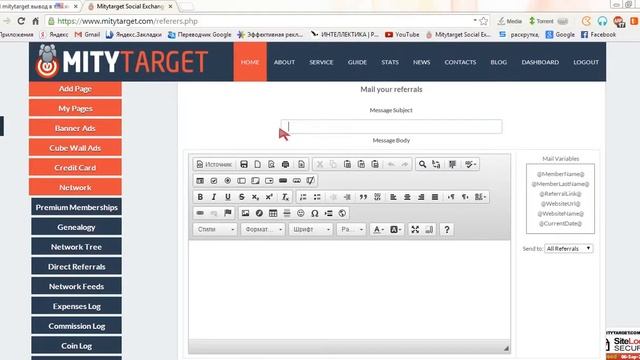Toggle Maximize editor view

pyautogui.click(x=415, y=229)
